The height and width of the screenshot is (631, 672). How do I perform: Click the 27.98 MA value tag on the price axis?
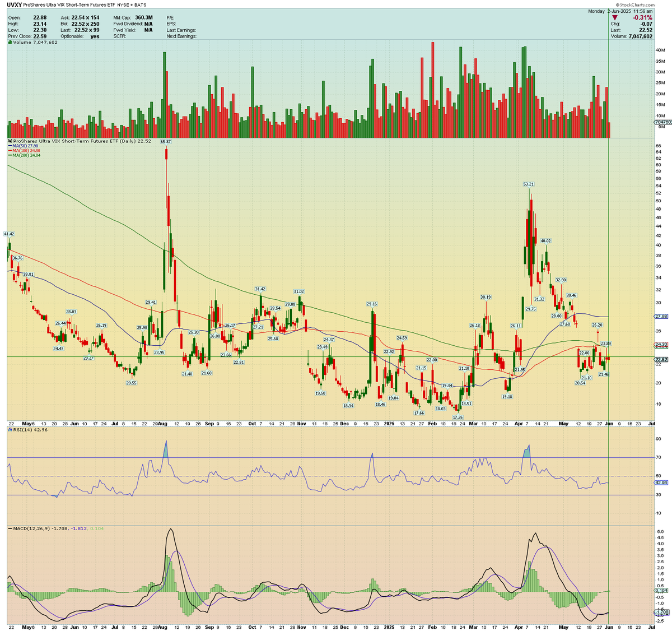[x=661, y=316]
